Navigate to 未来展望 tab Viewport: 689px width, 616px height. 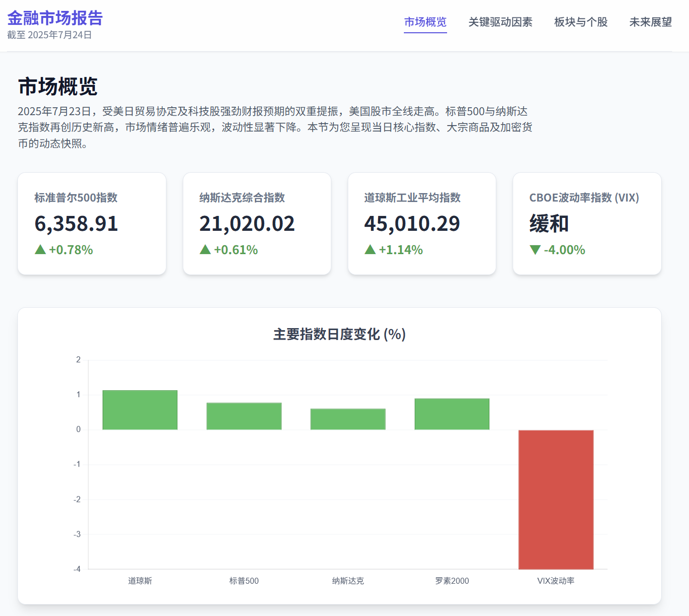650,22
